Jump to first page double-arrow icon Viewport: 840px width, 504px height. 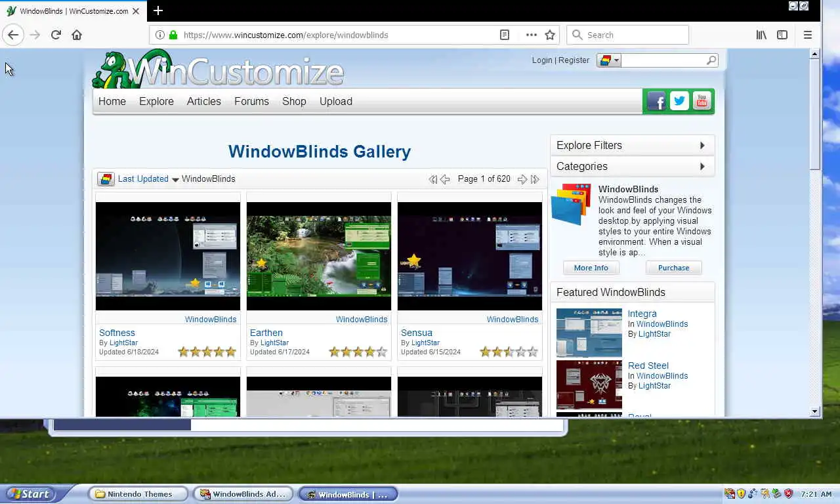pyautogui.click(x=432, y=179)
